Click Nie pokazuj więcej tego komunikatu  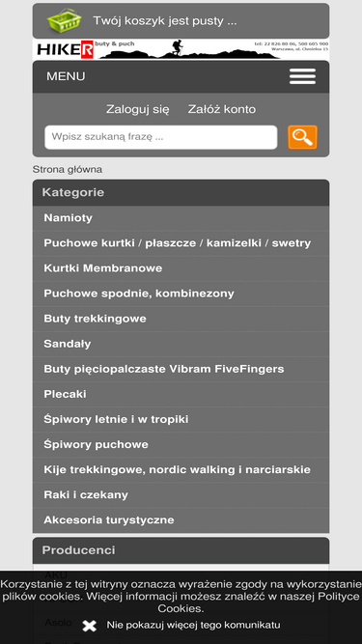[x=193, y=625]
